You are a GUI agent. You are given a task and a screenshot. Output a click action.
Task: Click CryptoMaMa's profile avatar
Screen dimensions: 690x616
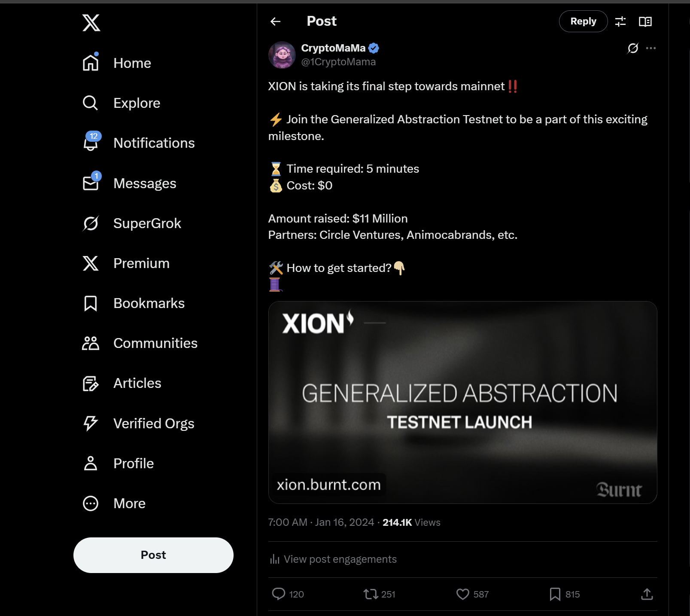[x=282, y=55]
